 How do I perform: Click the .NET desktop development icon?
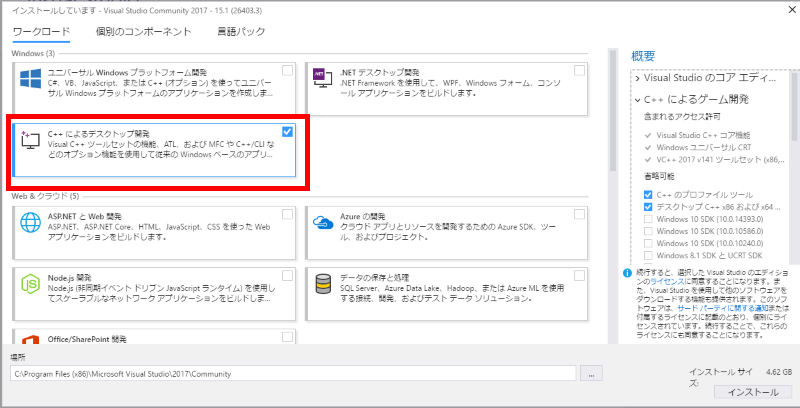click(x=322, y=79)
